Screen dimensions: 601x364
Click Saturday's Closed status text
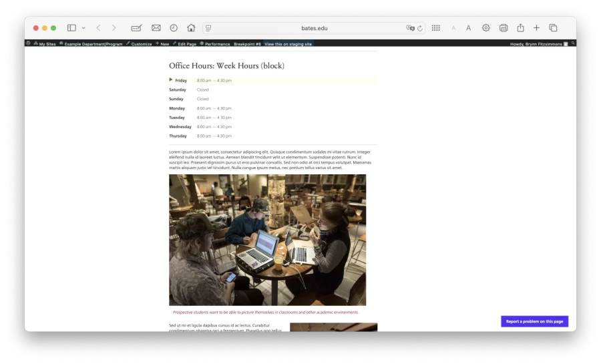pyautogui.click(x=203, y=89)
